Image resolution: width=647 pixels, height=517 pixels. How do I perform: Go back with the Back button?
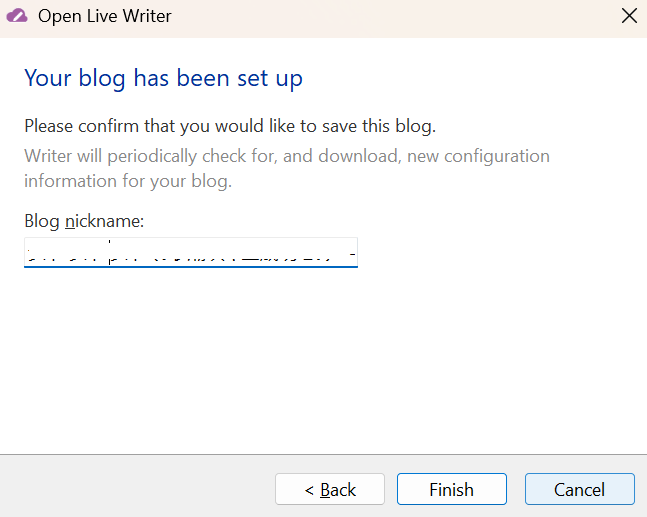click(330, 489)
